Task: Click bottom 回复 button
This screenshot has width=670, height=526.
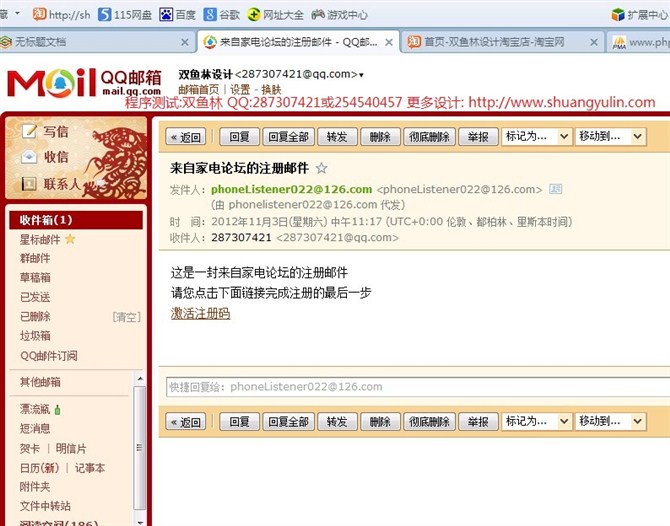Action: pyautogui.click(x=239, y=422)
